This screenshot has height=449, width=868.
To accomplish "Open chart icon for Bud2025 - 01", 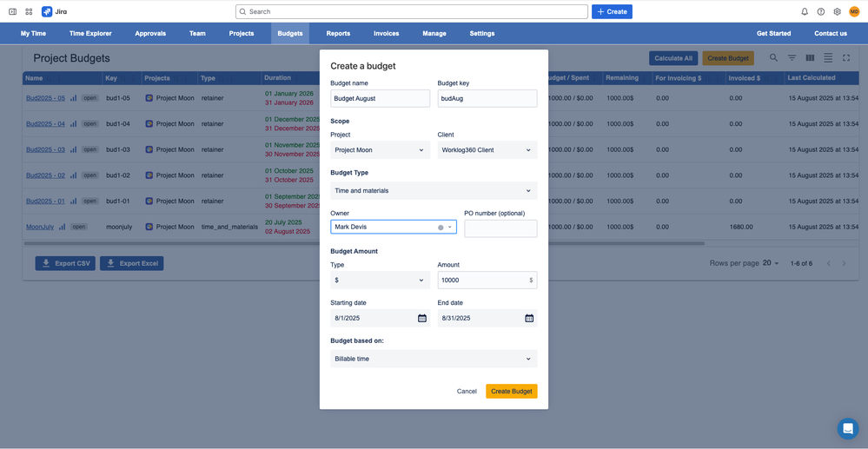I will (73, 201).
